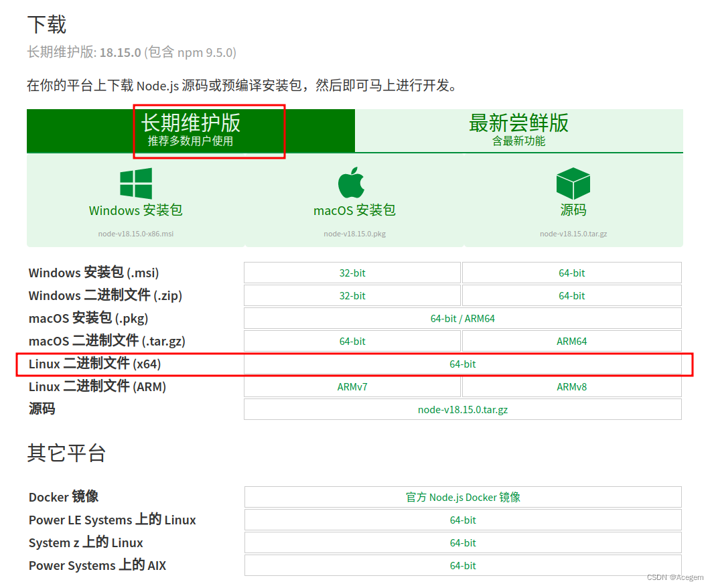Download 64-bit / ARM64 macOS 安装包
This screenshot has height=588, width=714.
[x=462, y=318]
